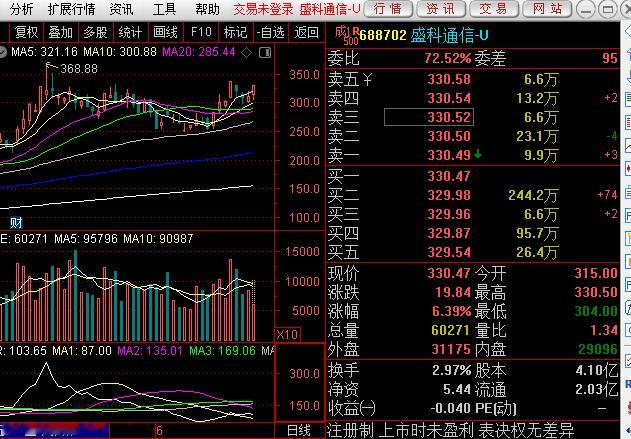Click the MA10: 300.88 indicator label

click(120, 52)
